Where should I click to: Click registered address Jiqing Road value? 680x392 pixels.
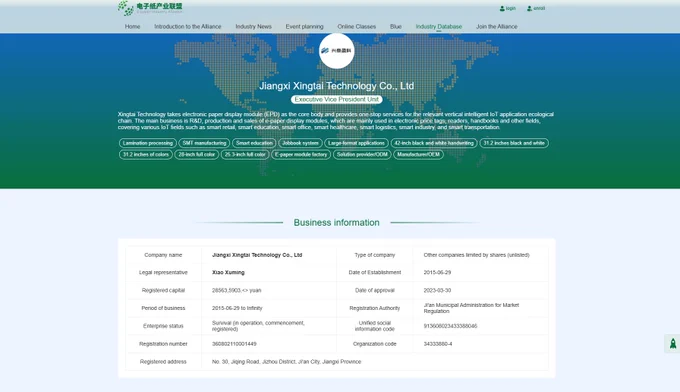coord(286,362)
